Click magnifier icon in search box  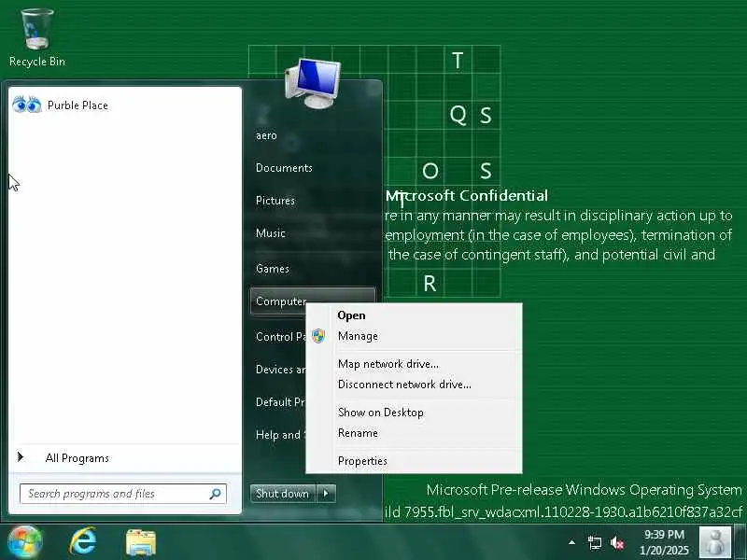point(216,494)
